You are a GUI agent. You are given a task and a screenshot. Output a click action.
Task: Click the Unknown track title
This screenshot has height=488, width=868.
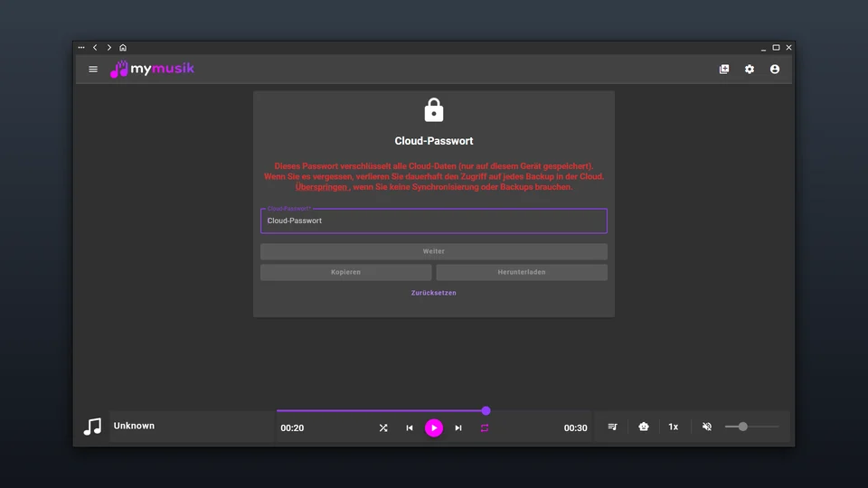[134, 426]
